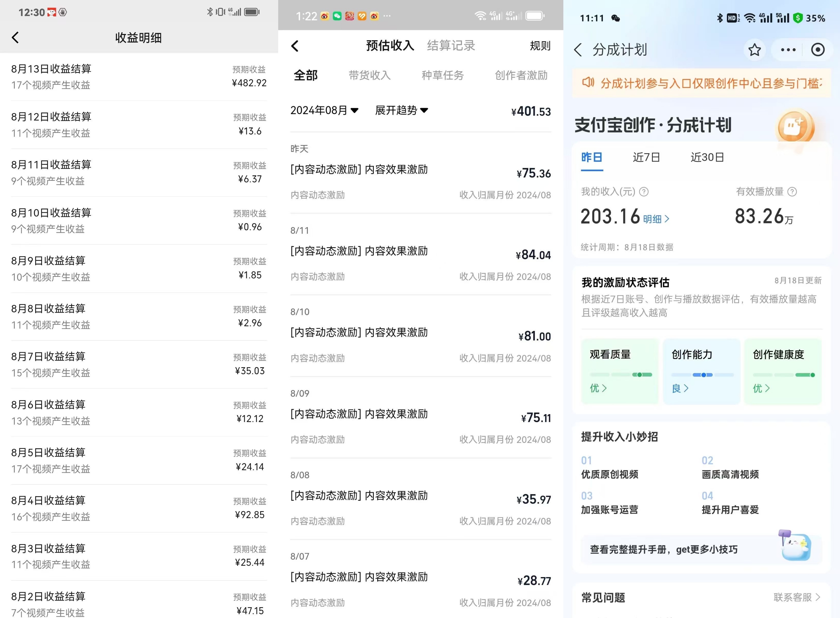Open 8月13日收益结算 entry

tap(139, 77)
